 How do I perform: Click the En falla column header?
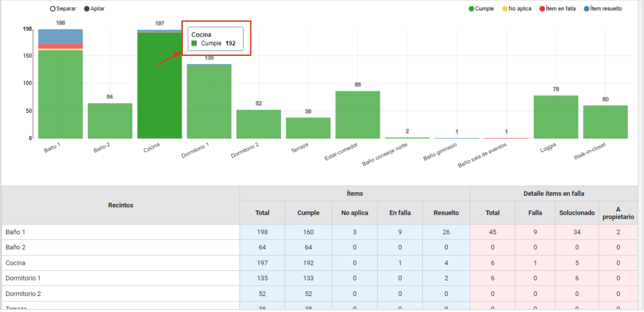point(400,213)
